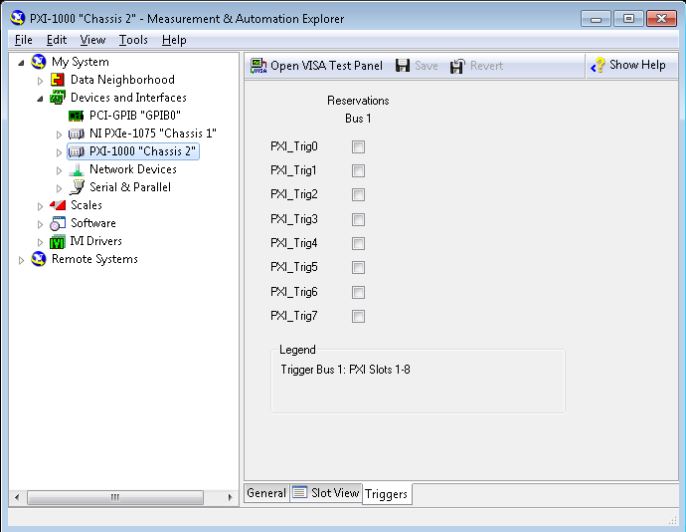Click the PXI-1000 Chassis 2 icon
Screen dimensions: 686x532
(x=76, y=152)
